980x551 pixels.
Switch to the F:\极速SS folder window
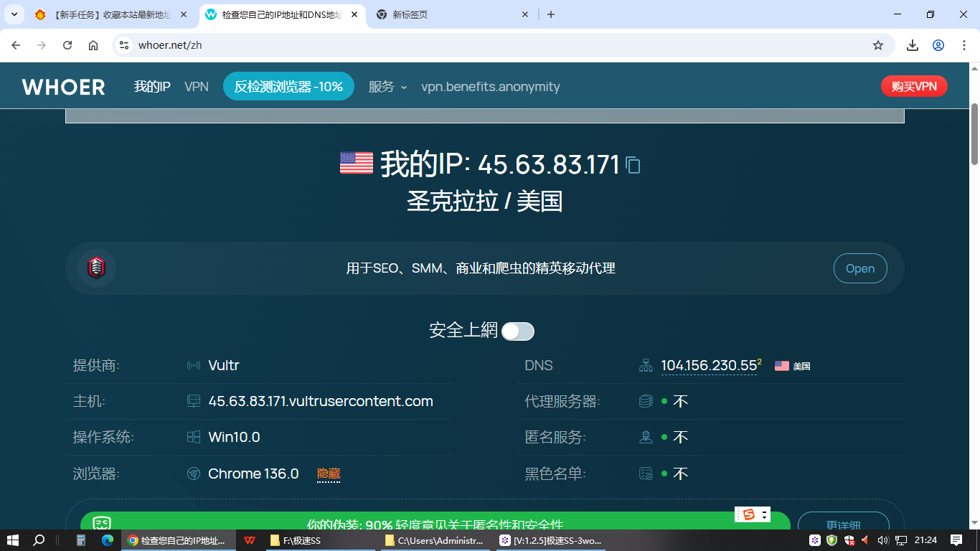(320, 540)
